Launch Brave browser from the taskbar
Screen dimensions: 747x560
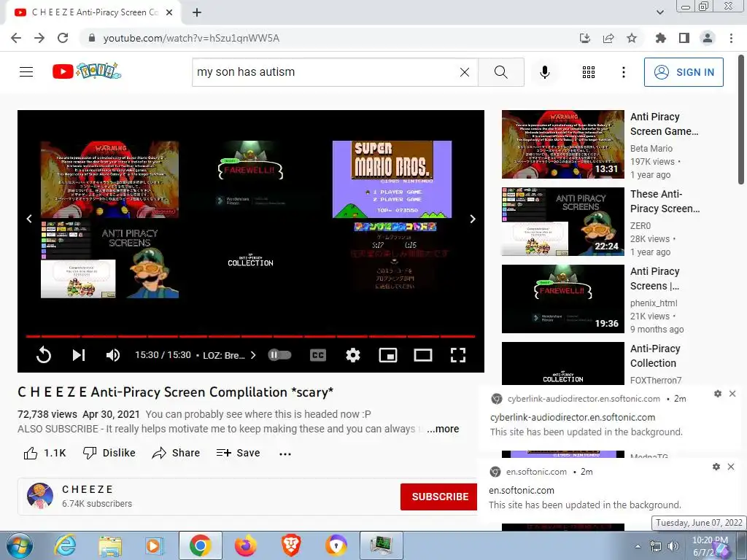(291, 545)
